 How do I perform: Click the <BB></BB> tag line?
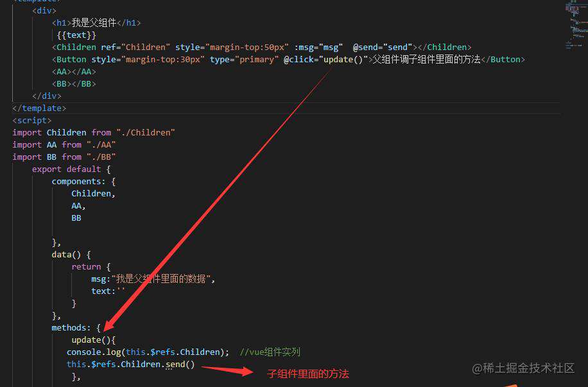[x=74, y=84]
